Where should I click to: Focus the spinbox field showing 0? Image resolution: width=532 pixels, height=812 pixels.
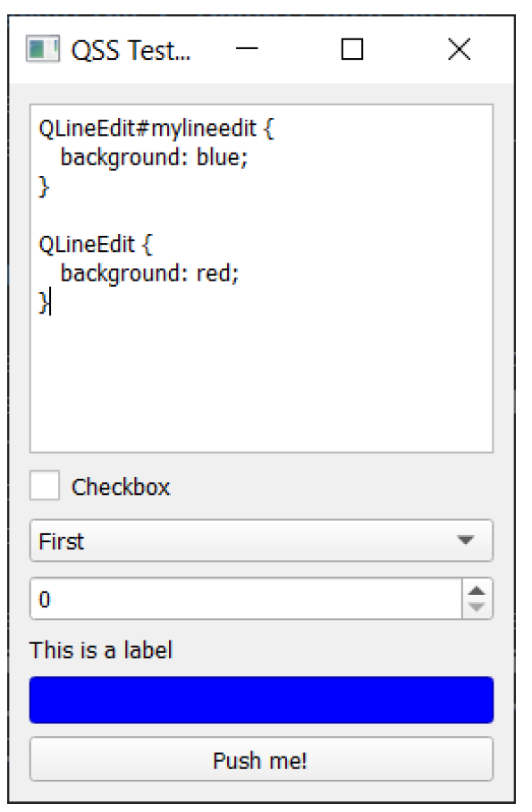click(x=246, y=599)
